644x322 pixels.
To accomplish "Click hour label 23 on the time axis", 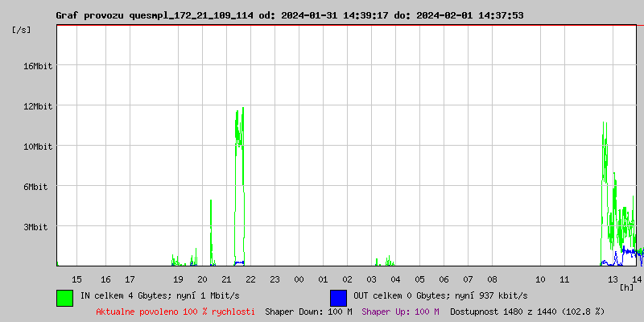I will (275, 279).
